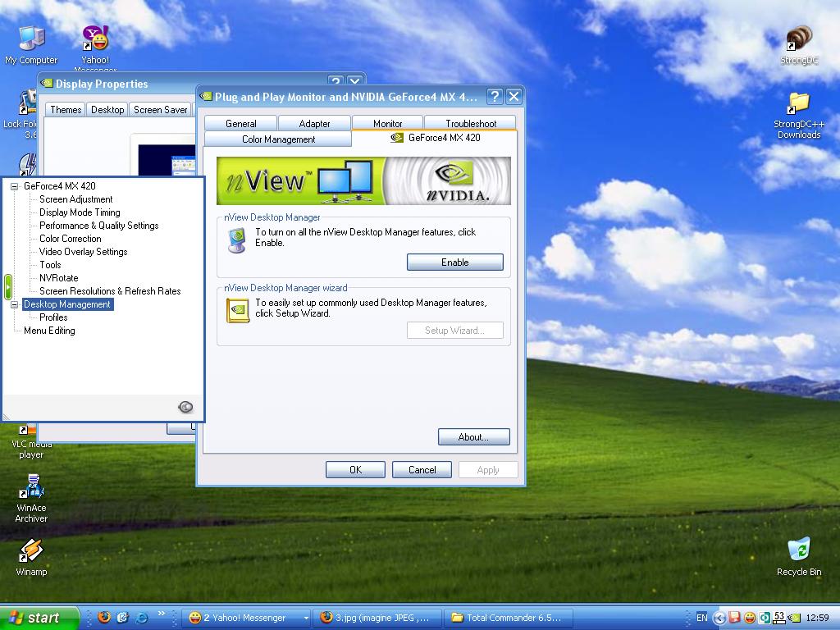Switch to the General tab
Screen dimensions: 840x630
[x=240, y=124]
